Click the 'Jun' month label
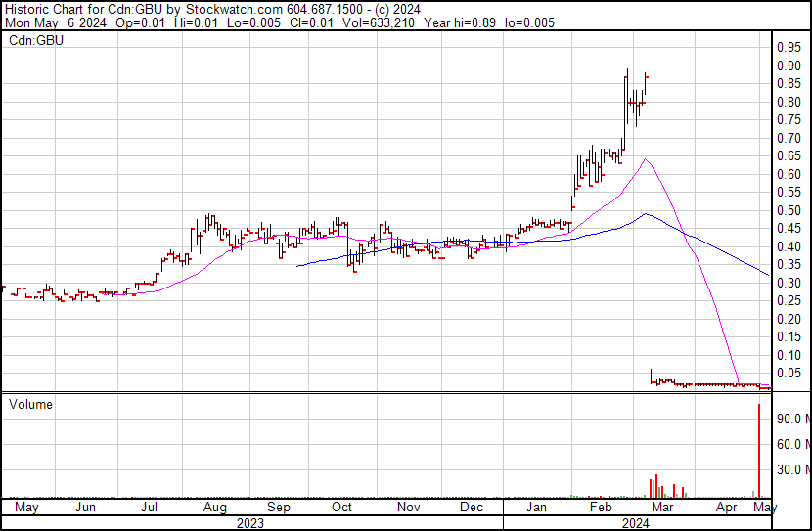The height and width of the screenshot is (531, 812). (85, 508)
